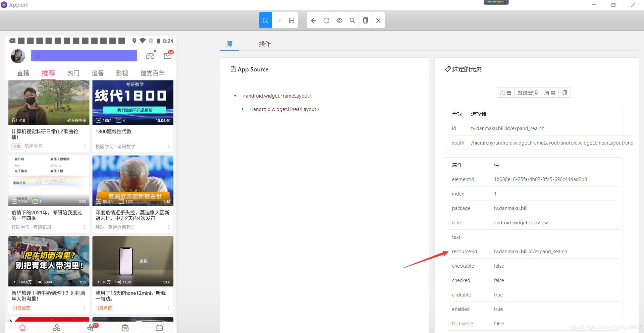
Task: Open more options for 印度疫情近乎失控 card
Action: coord(169,227)
